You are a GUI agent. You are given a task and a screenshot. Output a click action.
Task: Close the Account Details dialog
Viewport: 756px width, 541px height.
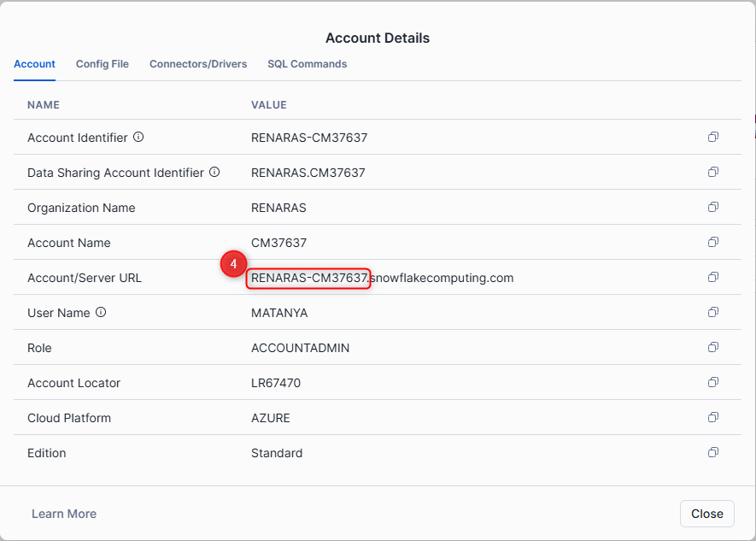tap(706, 514)
